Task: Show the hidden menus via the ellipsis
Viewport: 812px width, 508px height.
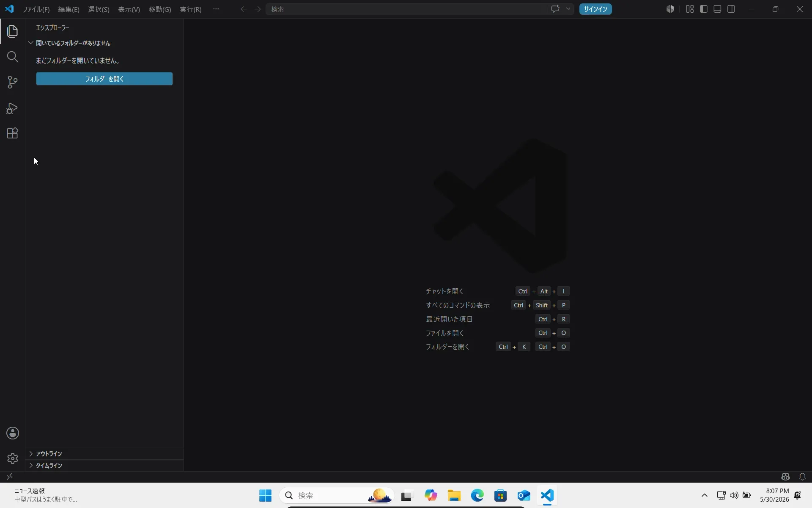Action: pos(216,9)
